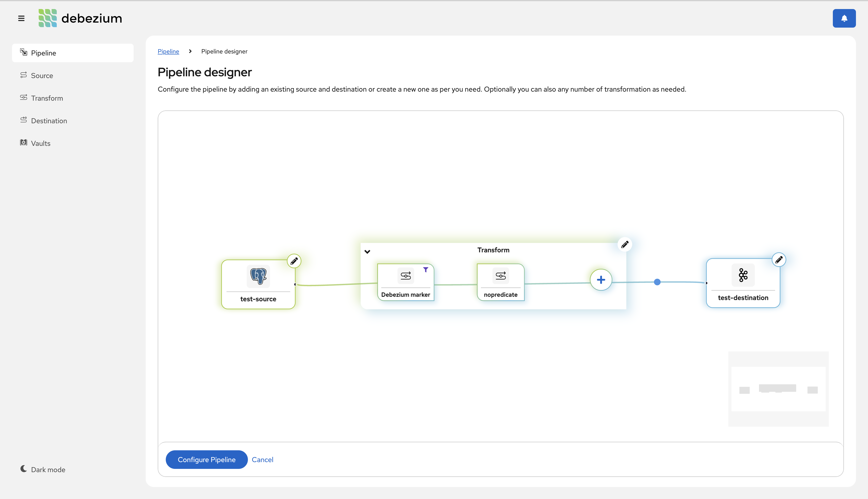Click the Transform group edit pencil
This screenshot has height=499, width=868.
point(625,244)
